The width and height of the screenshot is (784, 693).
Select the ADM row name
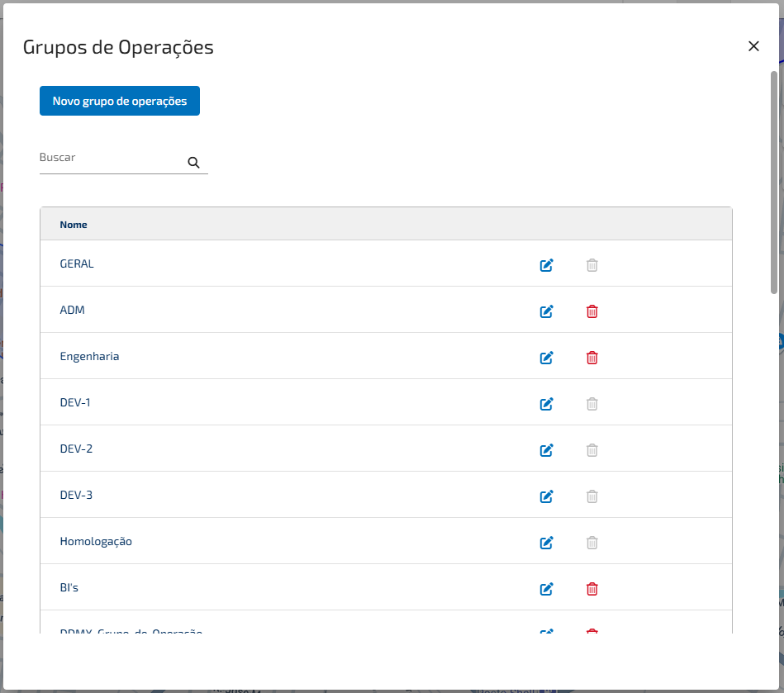[73, 310]
